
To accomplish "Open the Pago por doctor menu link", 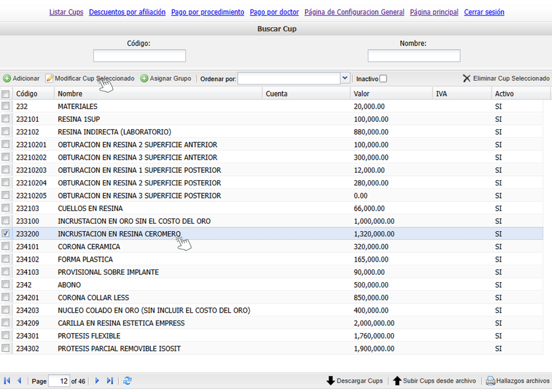I will click(x=274, y=12).
